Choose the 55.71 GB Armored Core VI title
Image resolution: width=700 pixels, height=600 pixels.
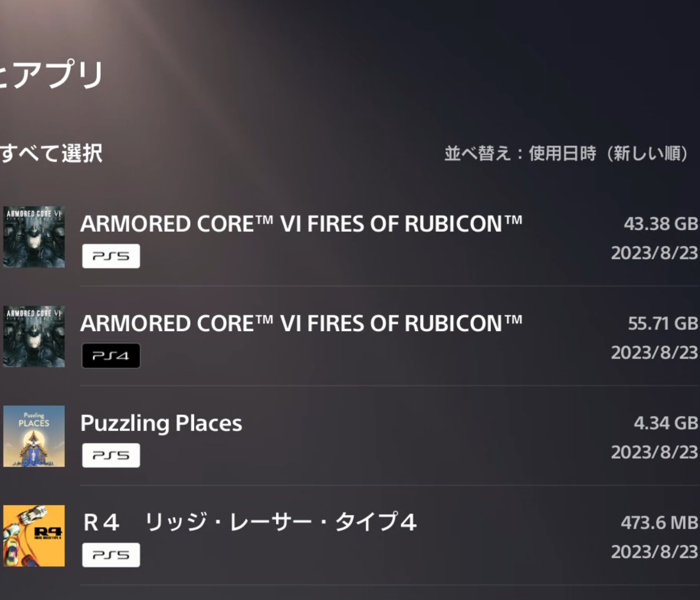(x=301, y=323)
